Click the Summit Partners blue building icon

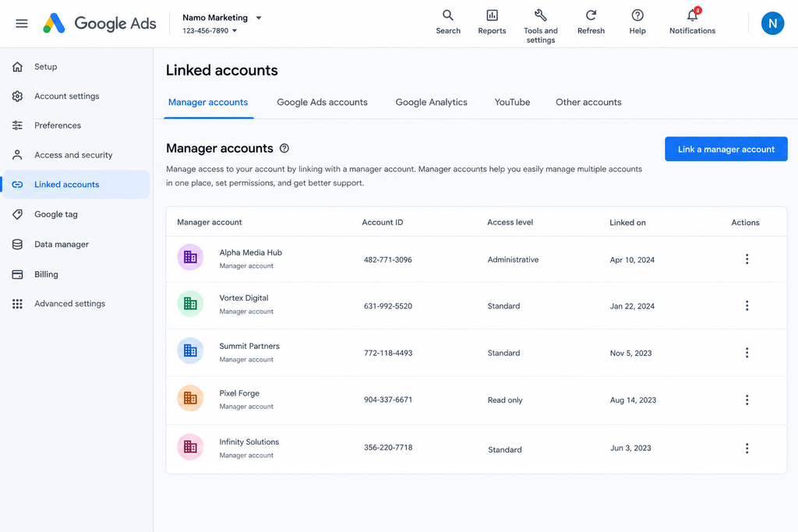point(190,351)
